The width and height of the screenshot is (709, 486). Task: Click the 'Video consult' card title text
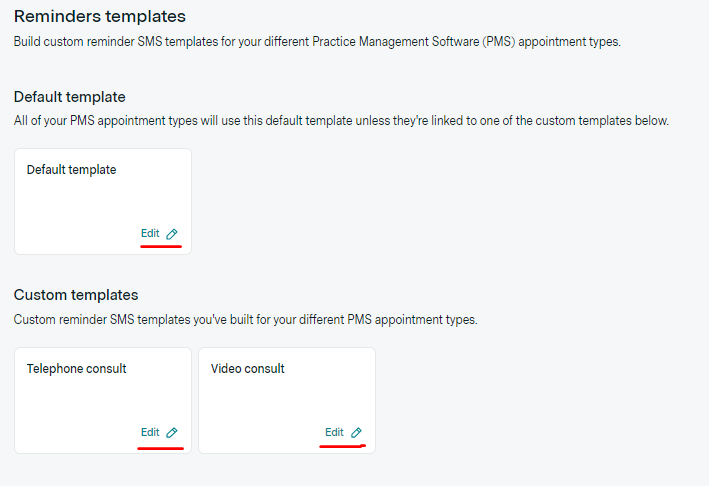pos(247,369)
